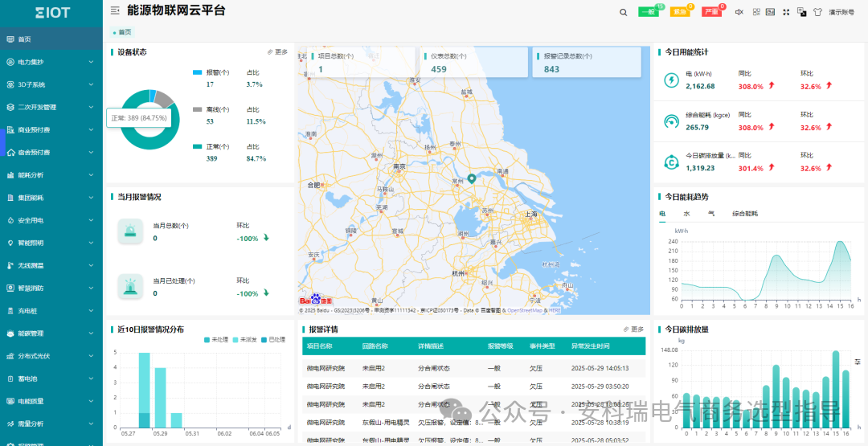Image resolution: width=868 pixels, height=446 pixels.
Task: Click the 安全用电 flame icon
Action: 10,220
